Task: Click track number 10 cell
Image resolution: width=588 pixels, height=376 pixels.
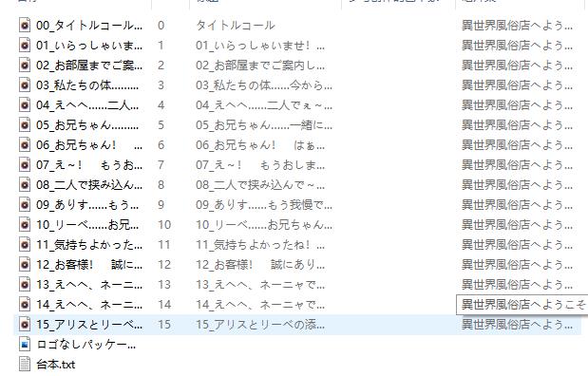Action: (x=164, y=224)
